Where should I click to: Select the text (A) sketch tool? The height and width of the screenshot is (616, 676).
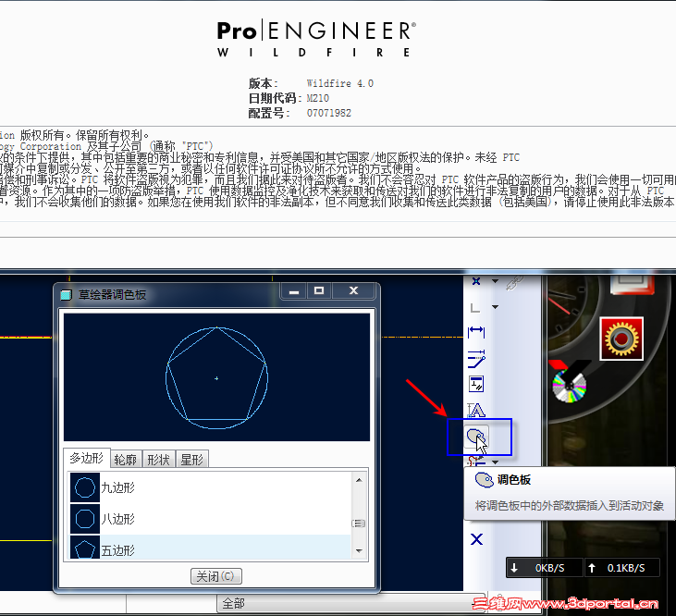(476, 410)
